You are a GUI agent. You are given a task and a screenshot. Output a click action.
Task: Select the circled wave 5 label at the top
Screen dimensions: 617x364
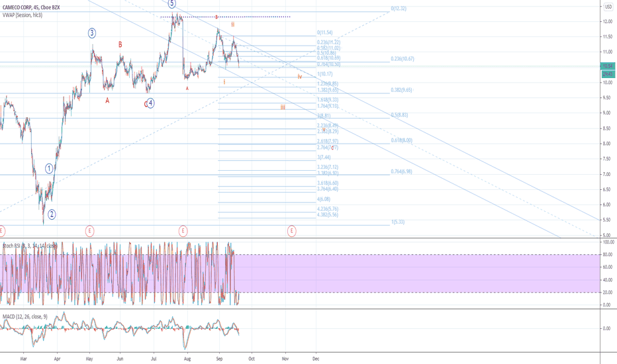point(171,3)
